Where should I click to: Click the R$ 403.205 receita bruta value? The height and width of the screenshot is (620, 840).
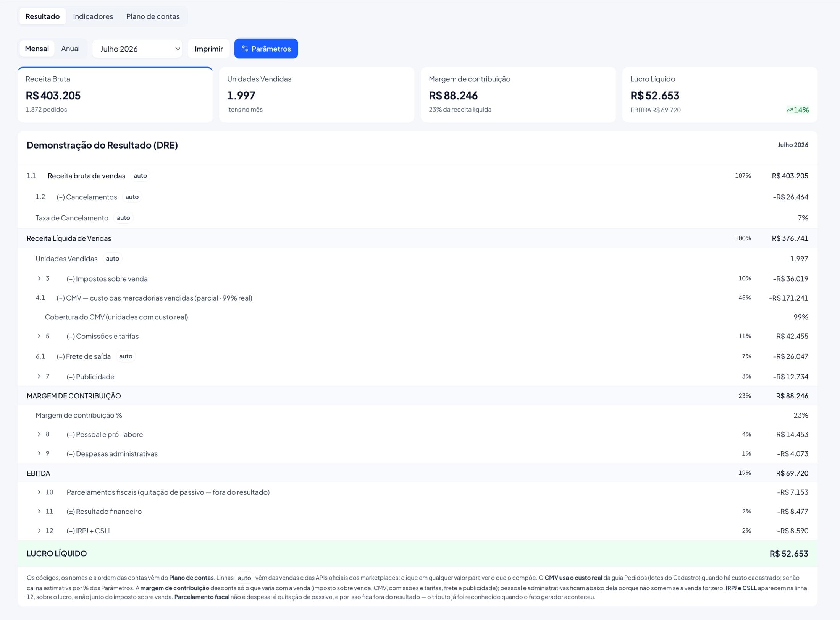pos(790,176)
